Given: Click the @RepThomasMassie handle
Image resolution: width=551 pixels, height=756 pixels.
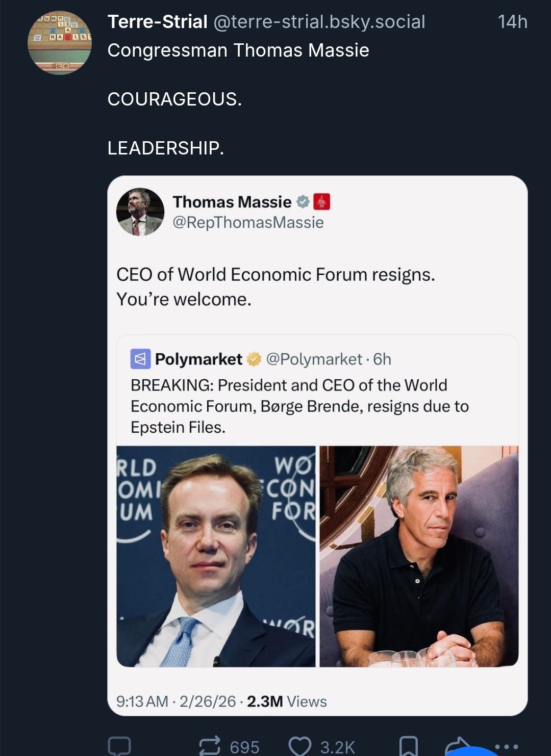Looking at the screenshot, I should pyautogui.click(x=248, y=222).
